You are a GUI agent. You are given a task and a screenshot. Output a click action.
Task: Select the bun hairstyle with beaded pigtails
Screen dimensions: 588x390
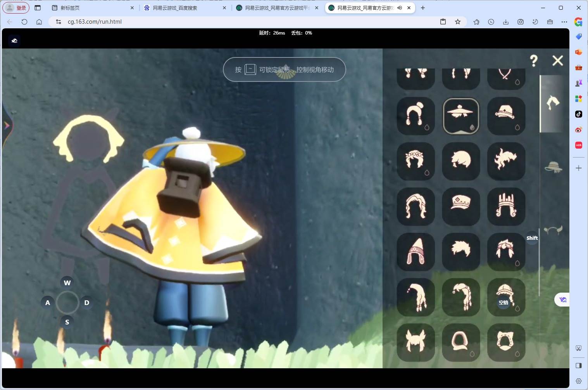coord(416,116)
